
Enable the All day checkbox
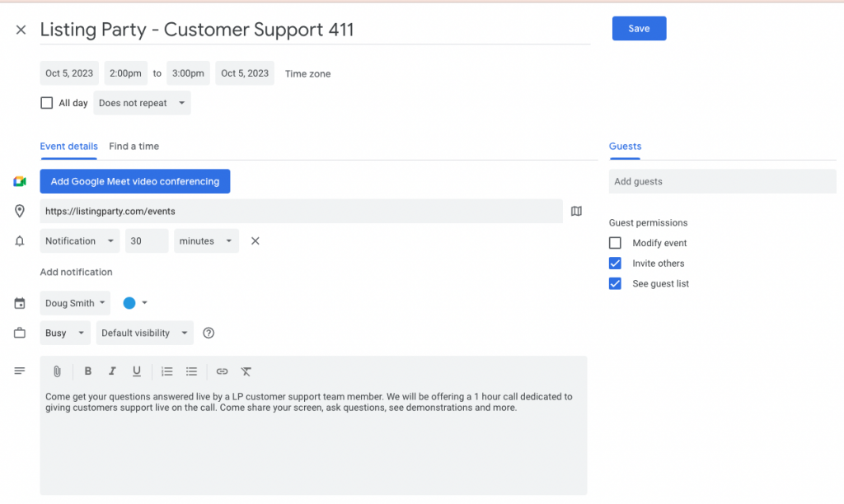[x=47, y=103]
